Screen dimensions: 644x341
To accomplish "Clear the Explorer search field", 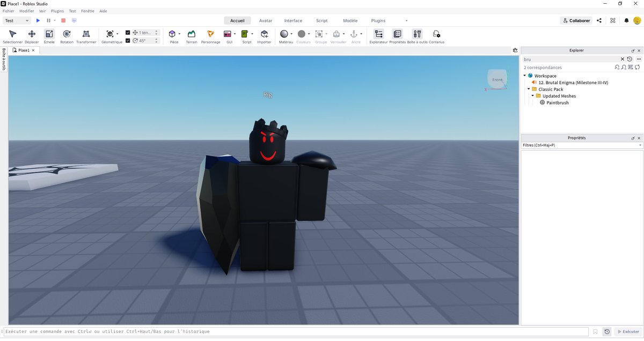I will 623,59.
